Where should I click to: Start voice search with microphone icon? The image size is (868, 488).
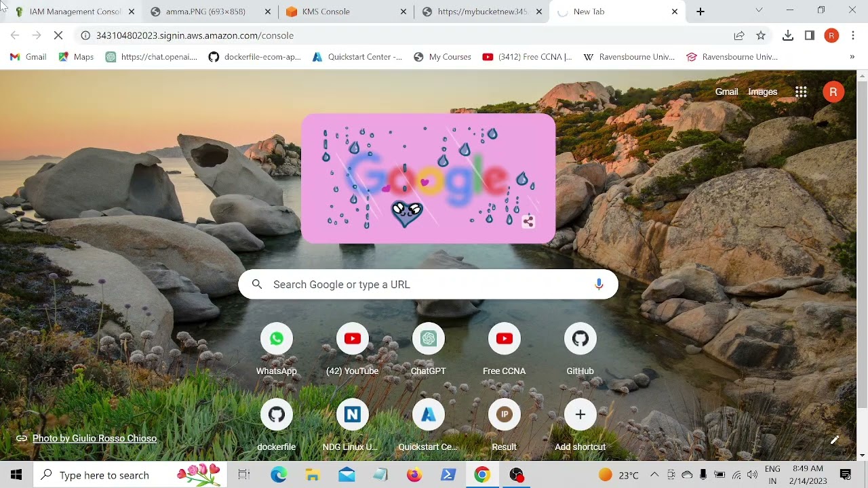599,285
